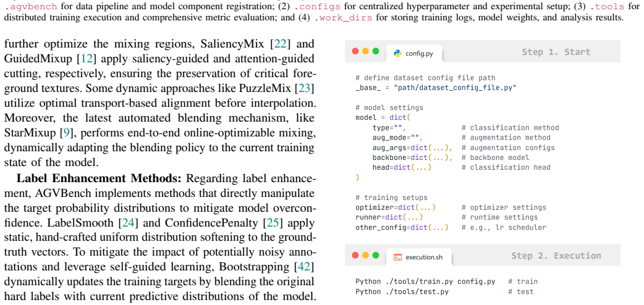The image size is (644, 305).
Task: Click the 'type="",' code line
Action: coord(389,128)
